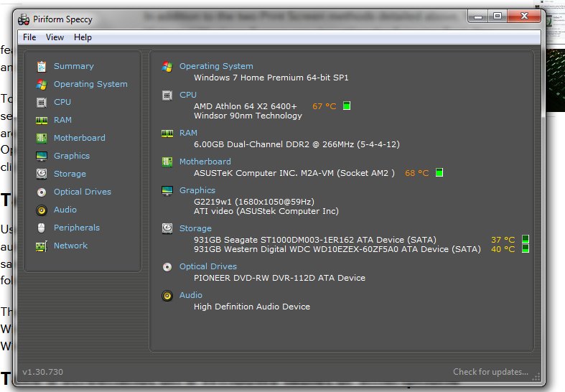Select Summary in the sidebar

(74, 66)
